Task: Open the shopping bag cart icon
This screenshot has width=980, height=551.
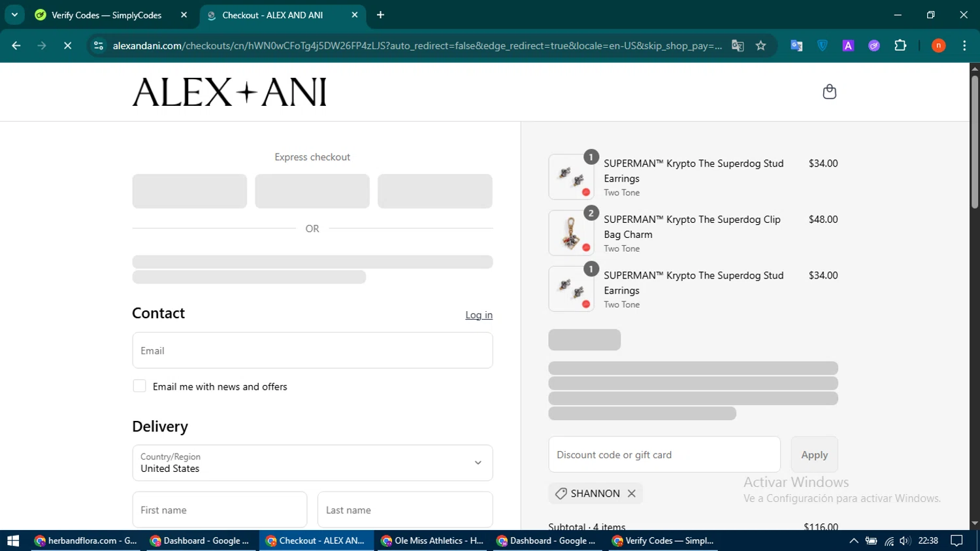Action: pyautogui.click(x=829, y=92)
